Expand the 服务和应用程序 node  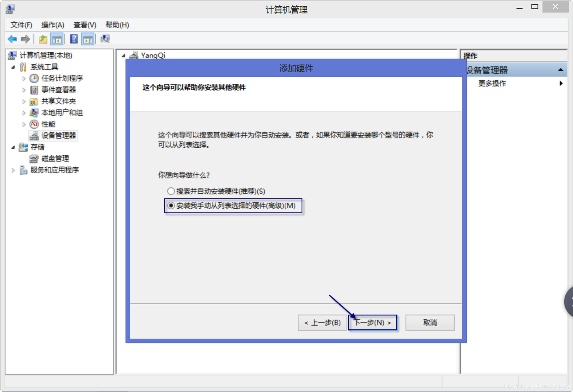click(x=13, y=170)
